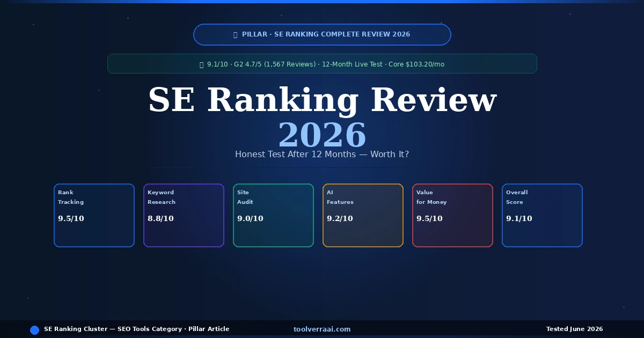This screenshot has width=644, height=338.
Task: Click the 9.1/10 Overall Score value
Action: (519, 218)
